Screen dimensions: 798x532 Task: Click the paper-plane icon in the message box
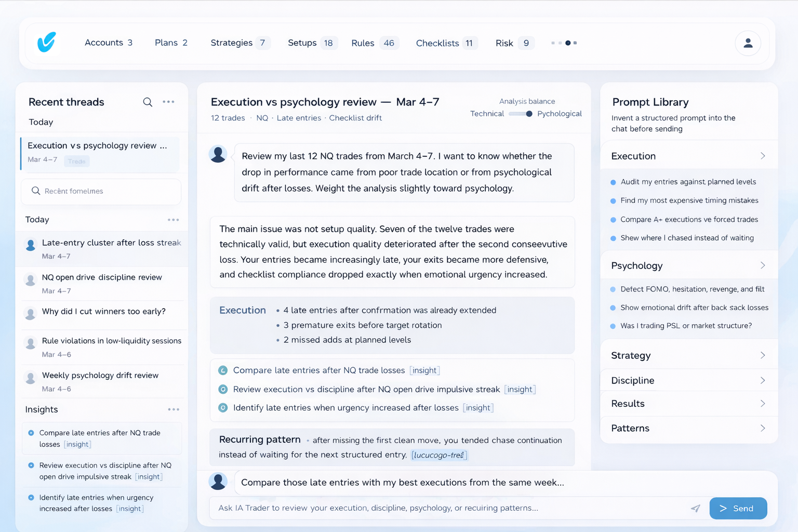[695, 508]
